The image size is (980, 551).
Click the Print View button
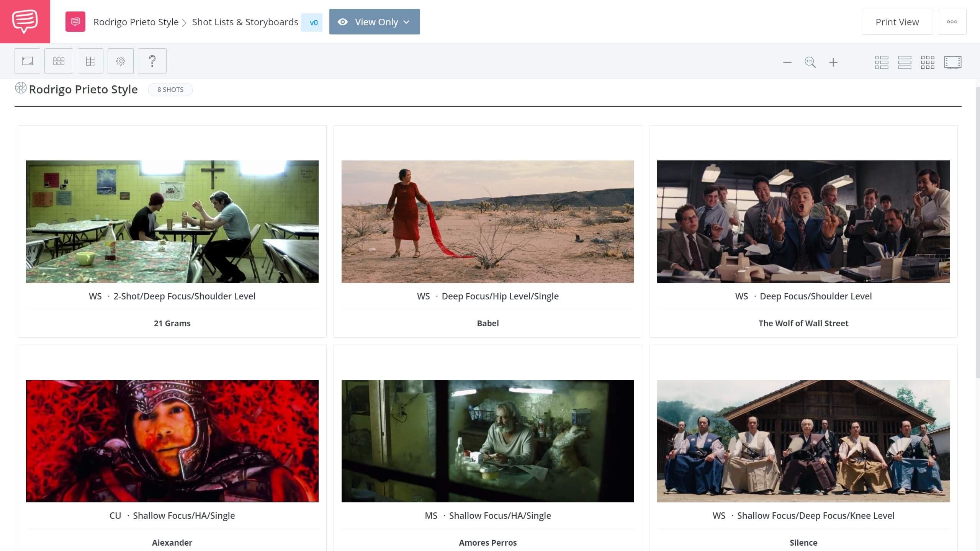[897, 22]
